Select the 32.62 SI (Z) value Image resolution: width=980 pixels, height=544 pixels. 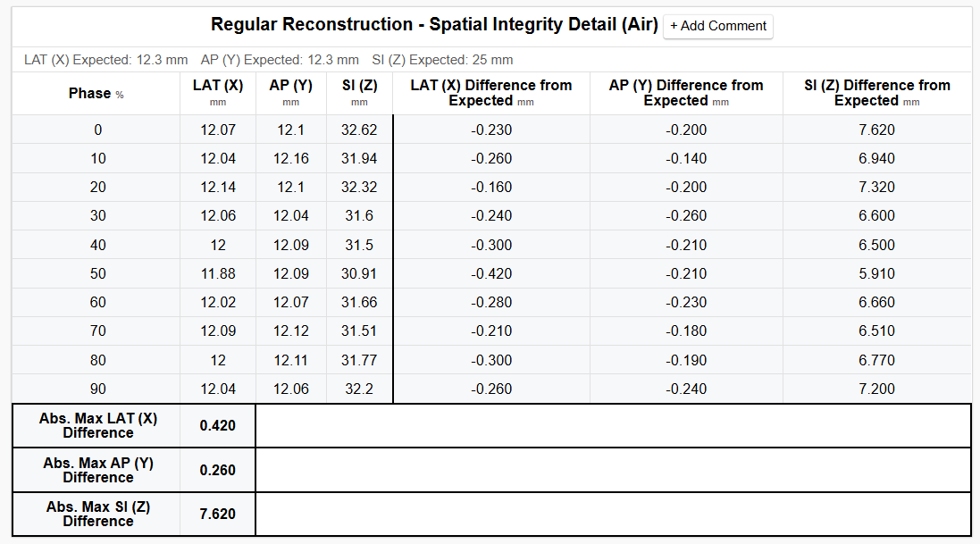tap(359, 130)
